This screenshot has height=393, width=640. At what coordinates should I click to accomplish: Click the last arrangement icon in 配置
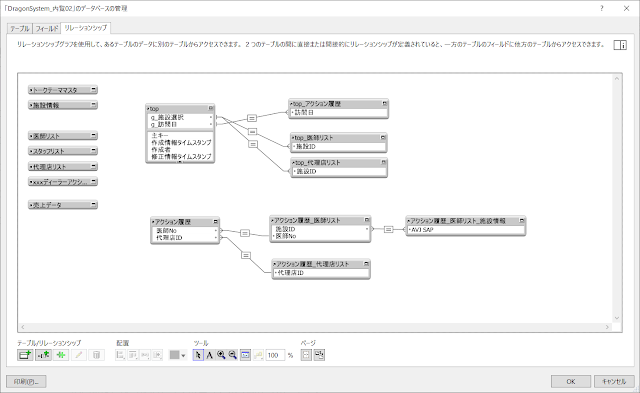[x=157, y=355]
